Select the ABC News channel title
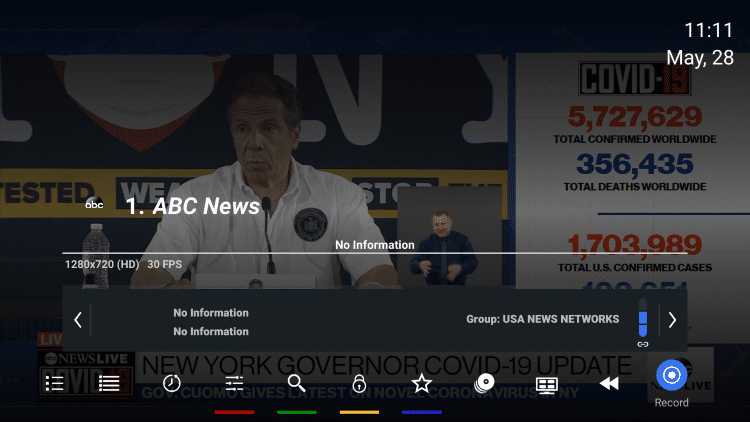This screenshot has height=422, width=750. [192, 207]
